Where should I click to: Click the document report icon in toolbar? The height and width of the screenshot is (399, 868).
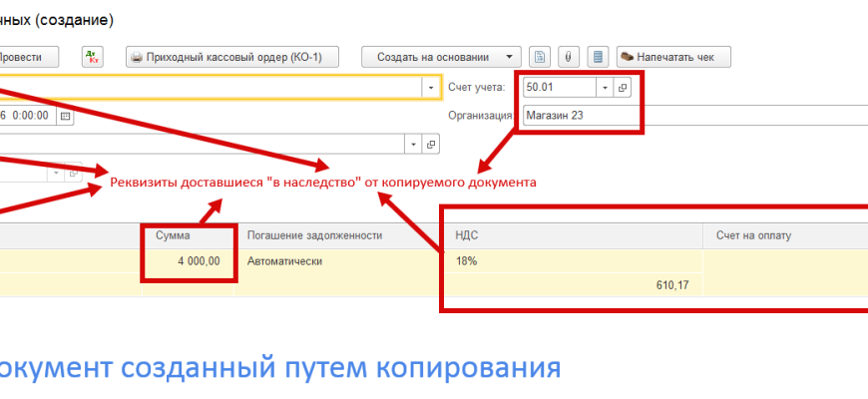click(x=540, y=57)
